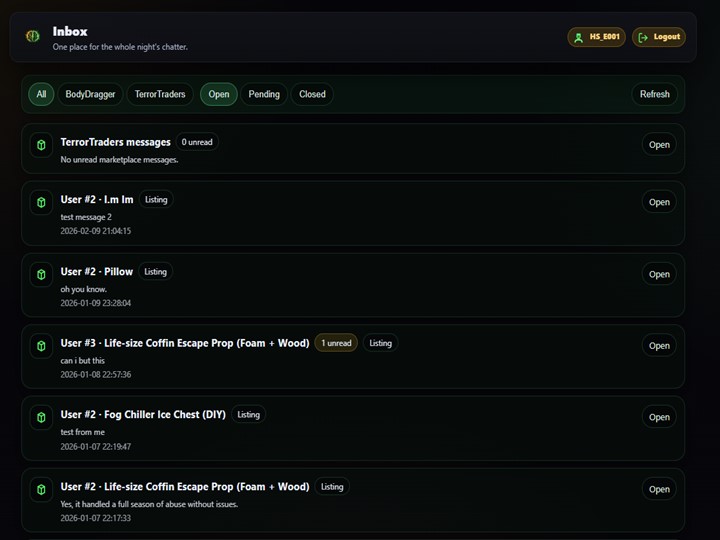Show Pending conversations
This screenshot has width=720, height=540.
coord(264,94)
